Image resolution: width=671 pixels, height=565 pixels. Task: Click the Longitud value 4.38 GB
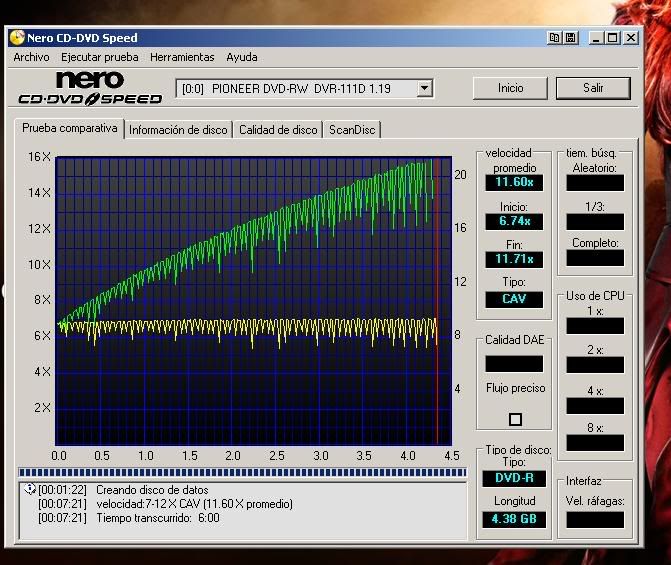[x=514, y=519]
